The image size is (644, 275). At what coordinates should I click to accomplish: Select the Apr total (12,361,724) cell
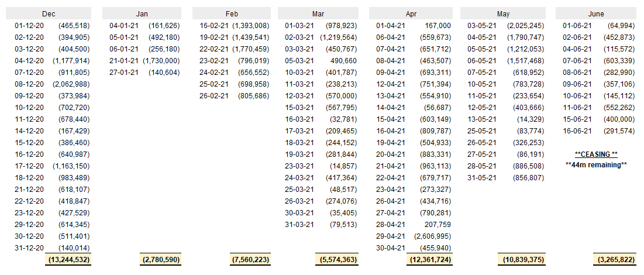click(x=430, y=260)
